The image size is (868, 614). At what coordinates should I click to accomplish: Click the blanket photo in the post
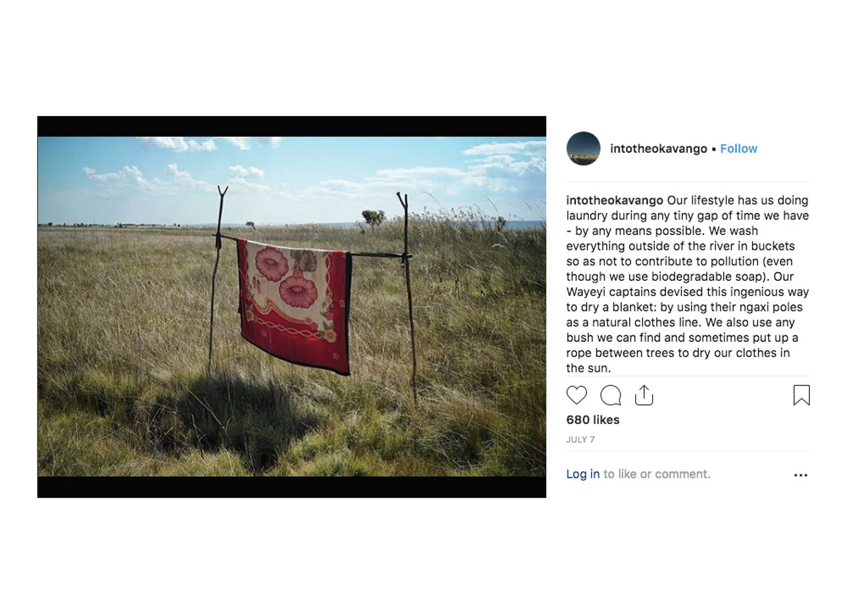292,306
